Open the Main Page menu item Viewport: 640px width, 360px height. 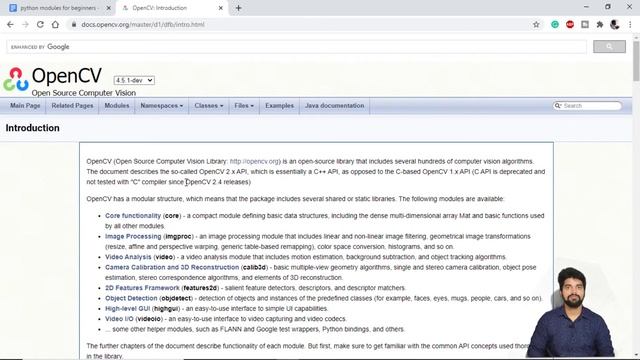25,106
